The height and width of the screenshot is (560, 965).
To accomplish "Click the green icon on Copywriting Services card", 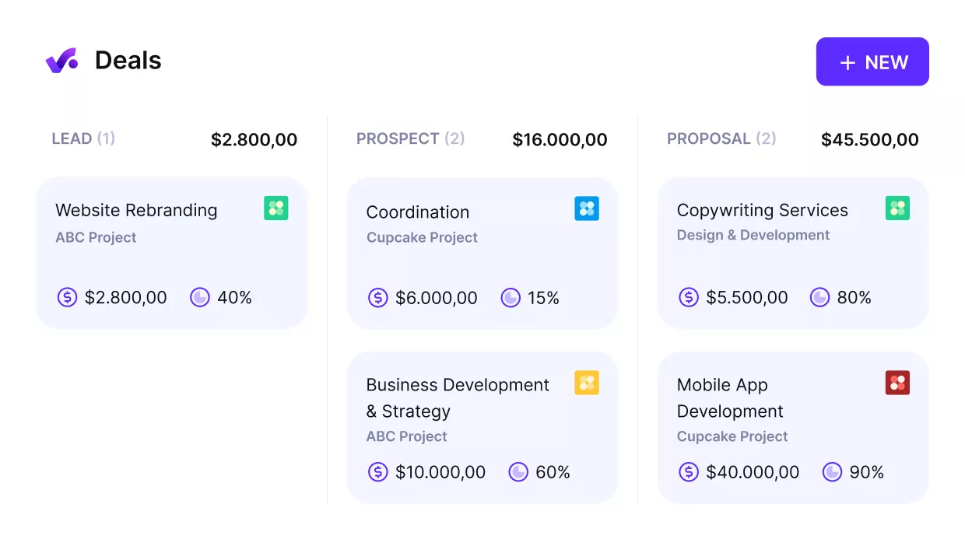I will 897,208.
